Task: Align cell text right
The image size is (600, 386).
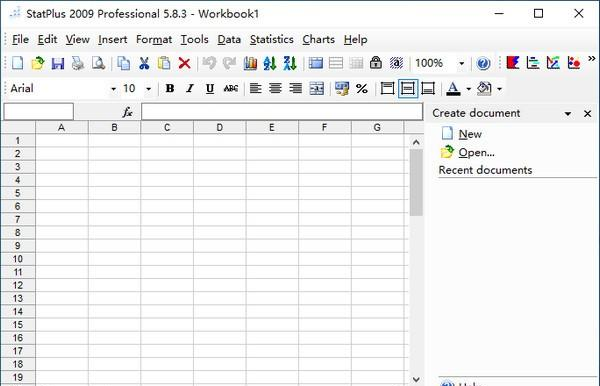Action: [x=295, y=89]
